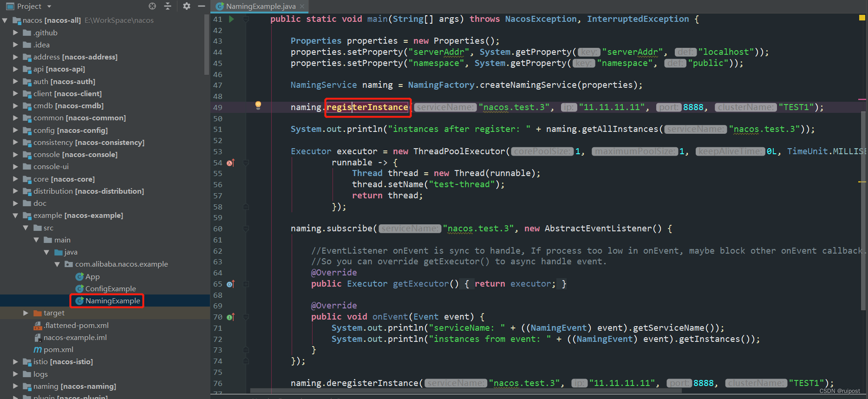Click deregisterInstance call on line 76
This screenshot has width=868, height=399.
(x=372, y=383)
